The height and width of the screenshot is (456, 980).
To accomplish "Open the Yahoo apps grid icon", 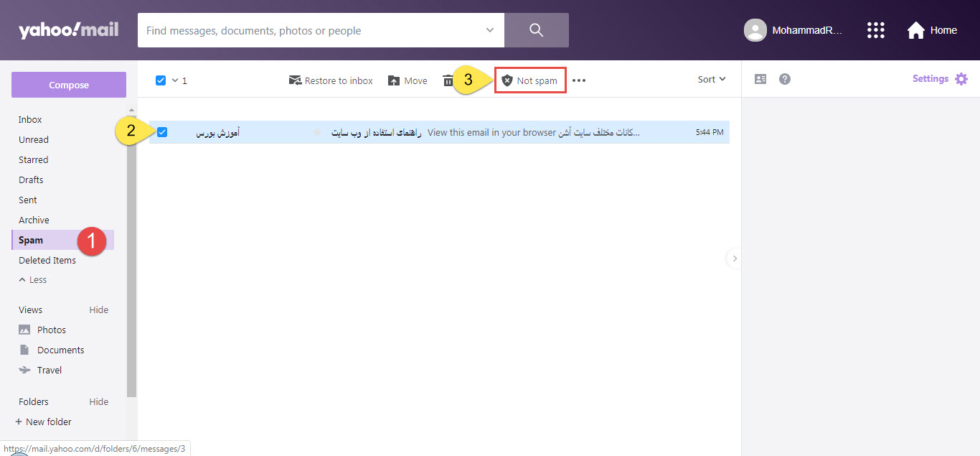I will [x=876, y=30].
